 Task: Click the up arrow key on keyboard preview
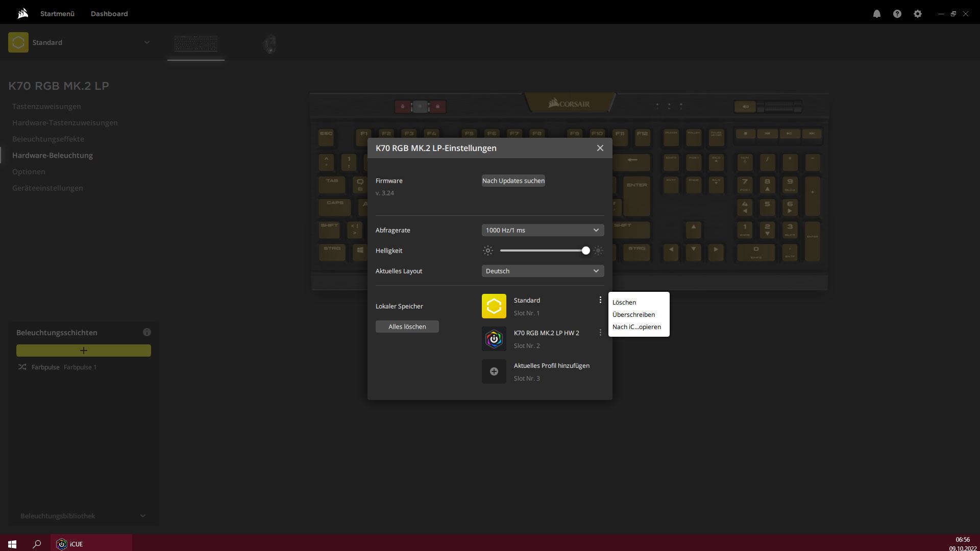click(x=693, y=229)
